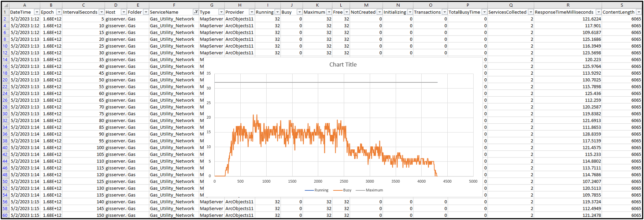Select cell with value 112.4949

[568, 209]
